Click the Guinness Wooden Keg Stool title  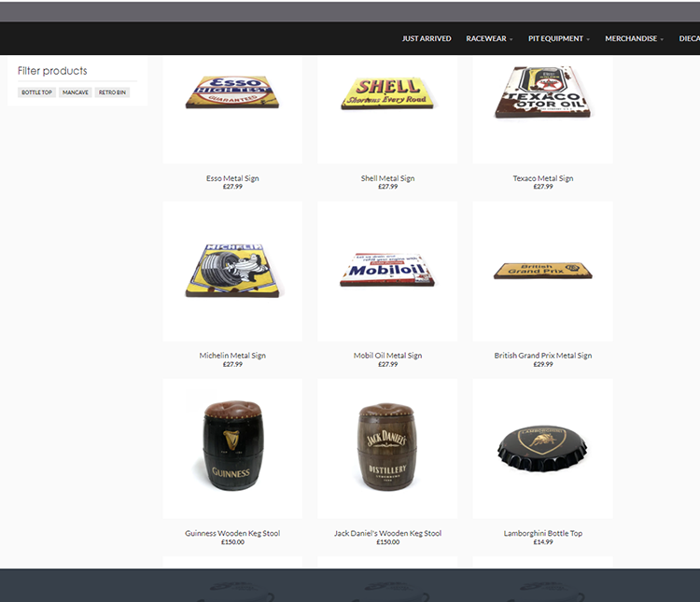232,533
